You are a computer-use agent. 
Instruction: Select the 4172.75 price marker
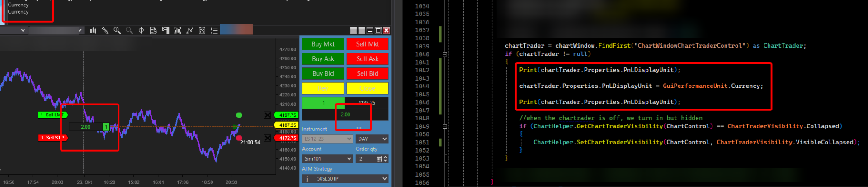coord(286,138)
